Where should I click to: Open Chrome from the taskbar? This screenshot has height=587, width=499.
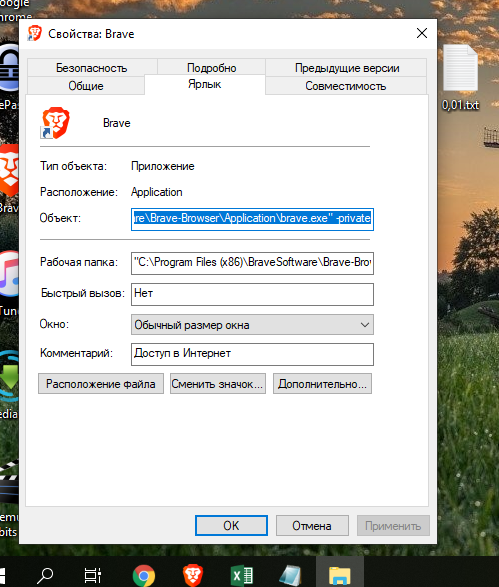click(x=144, y=575)
